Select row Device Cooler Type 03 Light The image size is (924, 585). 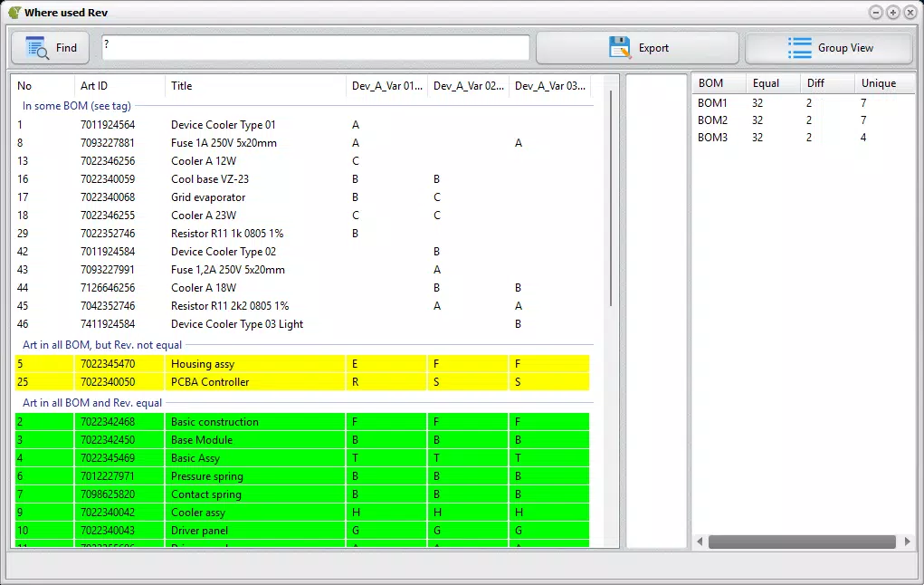click(302, 324)
